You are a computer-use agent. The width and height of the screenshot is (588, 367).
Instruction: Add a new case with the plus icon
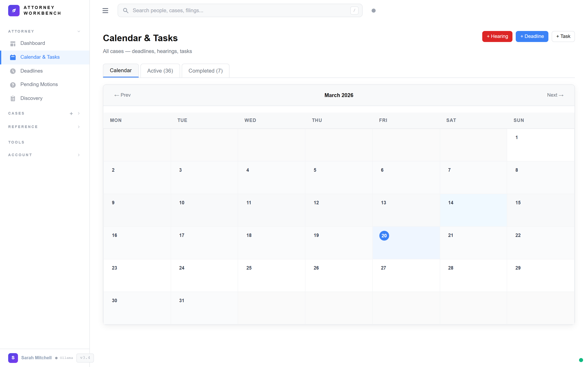[x=71, y=113]
